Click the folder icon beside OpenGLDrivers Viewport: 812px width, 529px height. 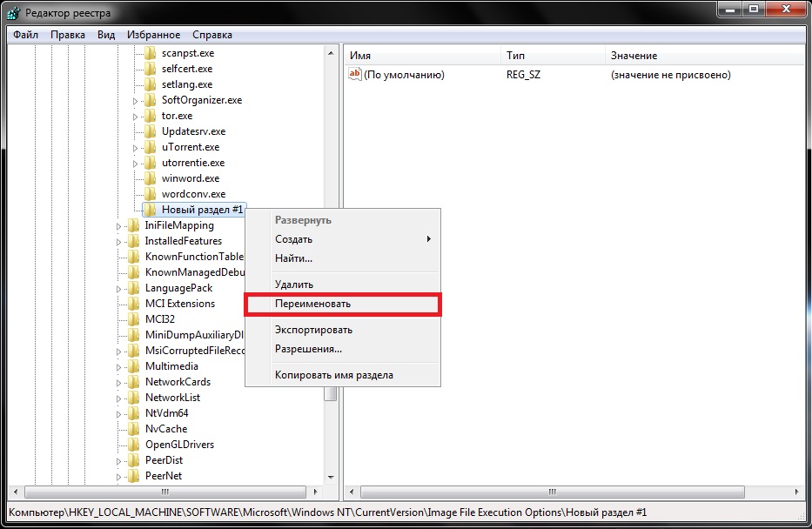click(133, 445)
